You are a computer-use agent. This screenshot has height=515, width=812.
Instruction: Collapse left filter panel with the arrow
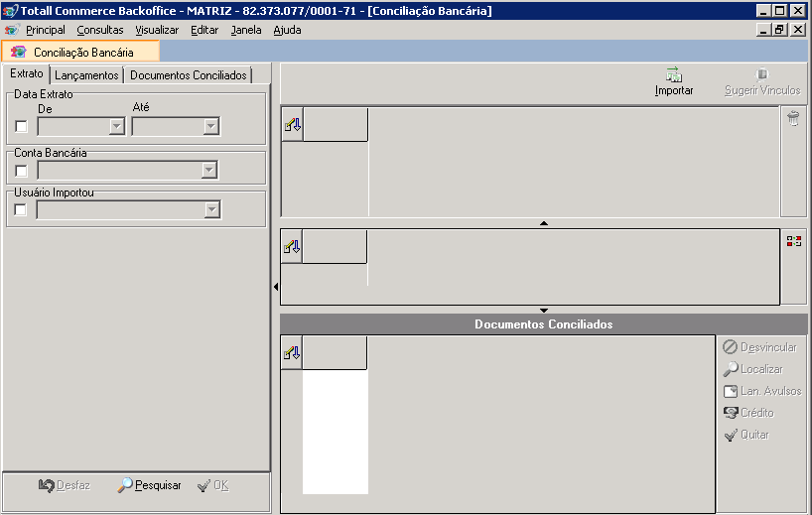coord(276,286)
